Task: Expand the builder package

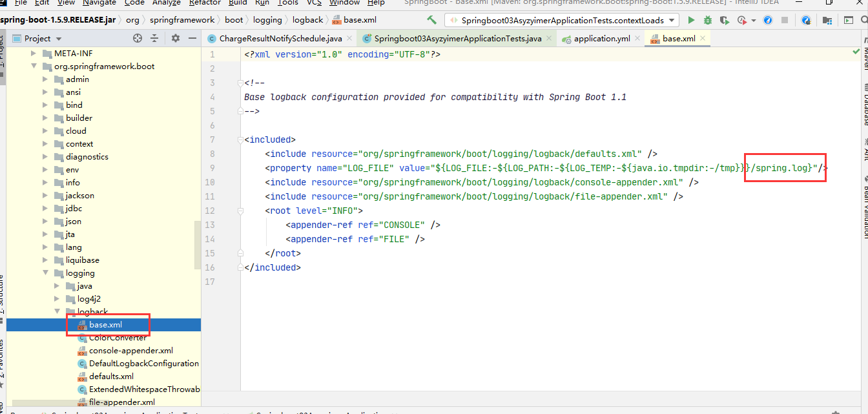Action: tap(45, 118)
